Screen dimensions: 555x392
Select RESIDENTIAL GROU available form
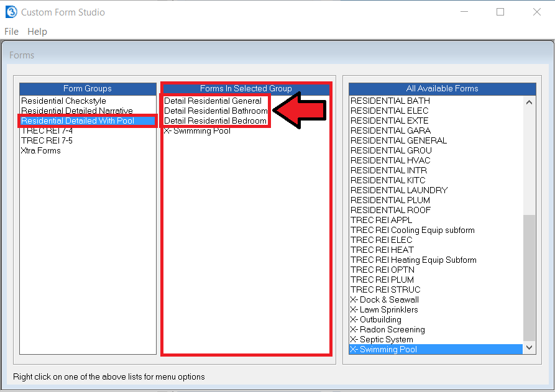pyautogui.click(x=436, y=150)
